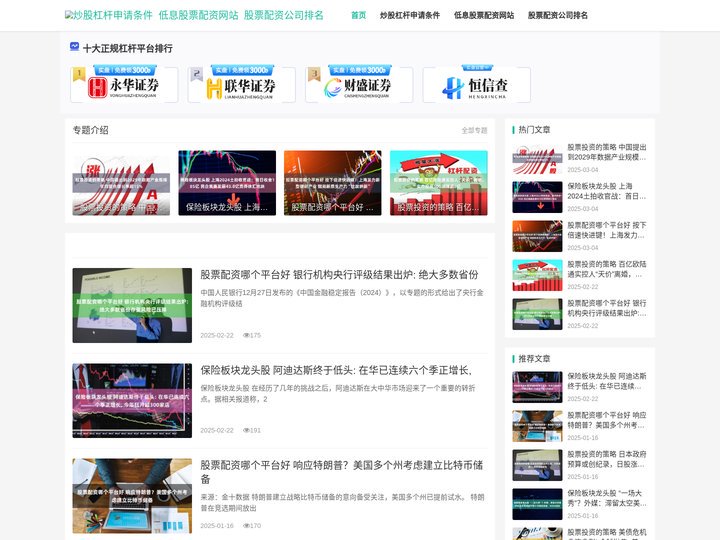Open the 股票配资哪个平台好 topic card

[x=332, y=183]
